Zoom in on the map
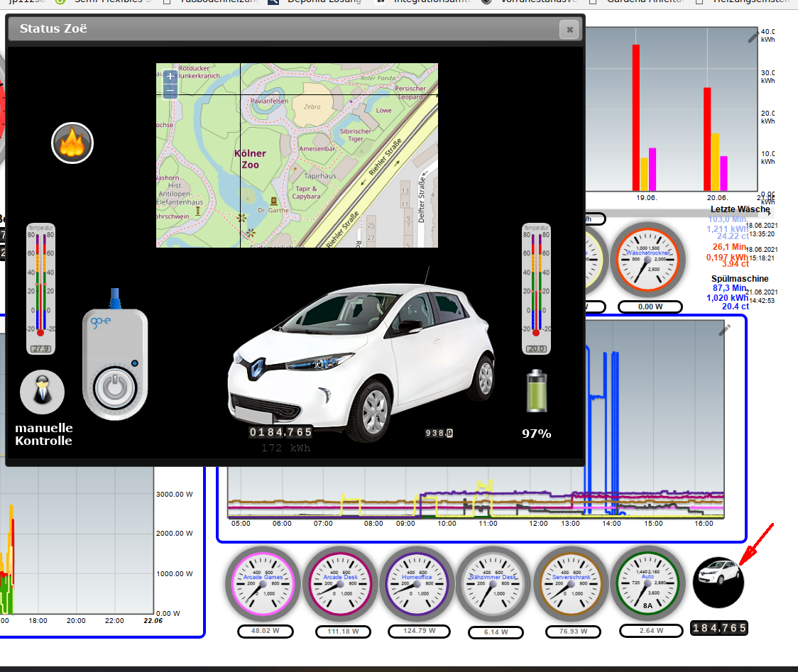Screen dimensions: 798x672 coord(170,77)
